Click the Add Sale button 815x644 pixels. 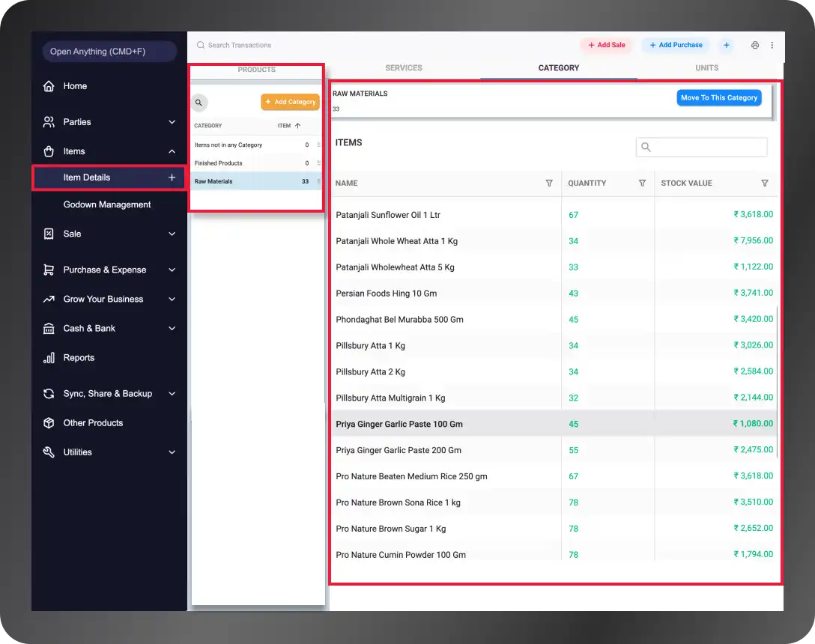(x=607, y=45)
